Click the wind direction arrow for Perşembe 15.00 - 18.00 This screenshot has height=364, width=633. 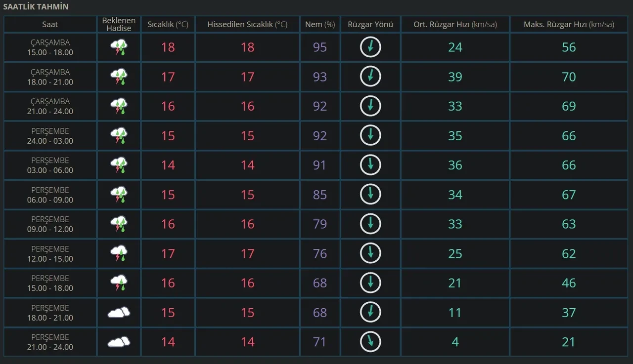370,283
